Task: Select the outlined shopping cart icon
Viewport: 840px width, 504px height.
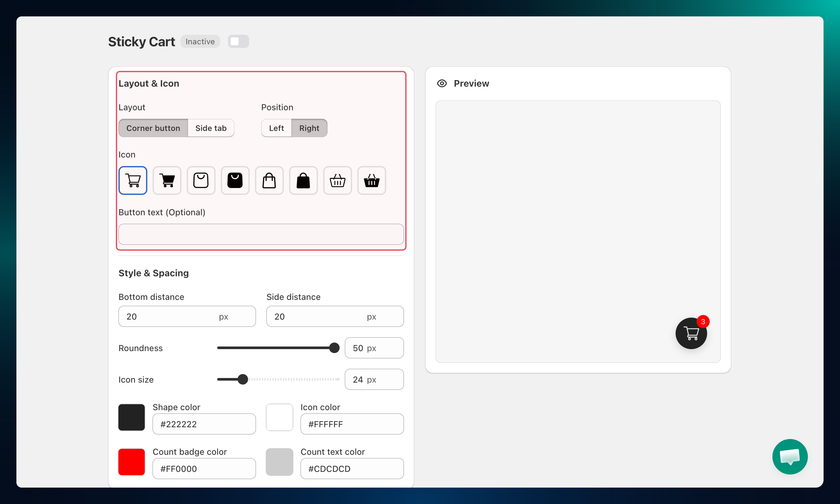Action: (x=133, y=180)
